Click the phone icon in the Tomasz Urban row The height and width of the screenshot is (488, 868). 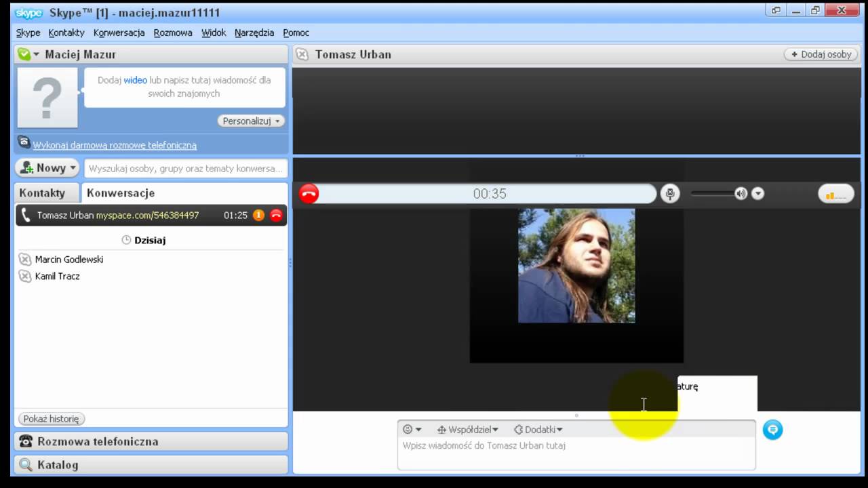(26, 216)
